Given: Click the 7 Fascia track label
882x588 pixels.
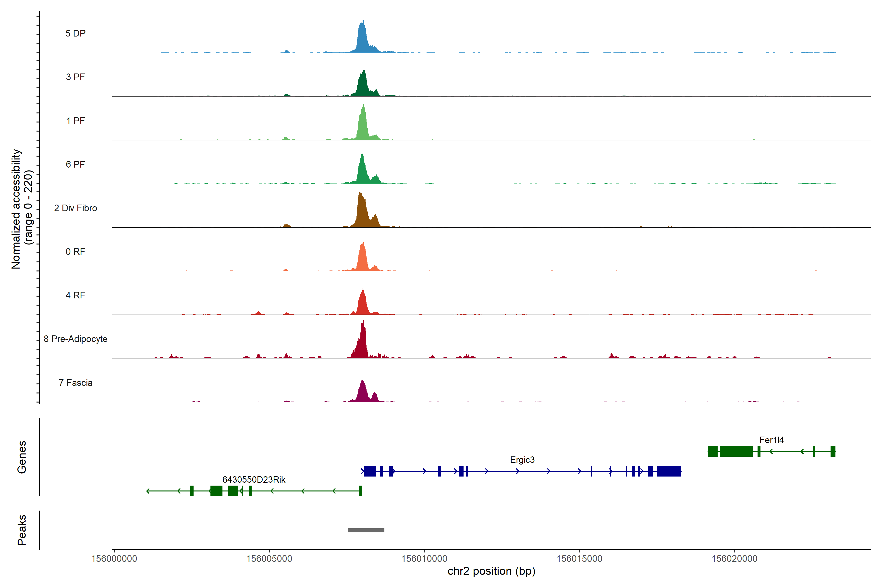Looking at the screenshot, I should (75, 383).
